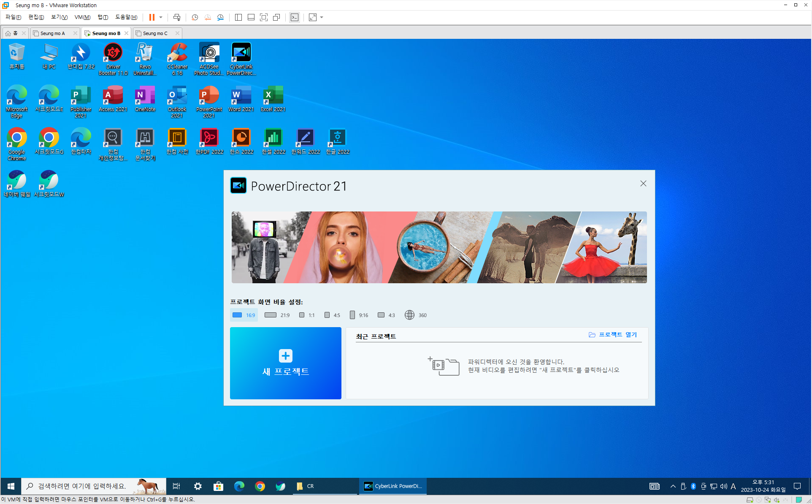Open VMware snapshot manager toolbar icon
The height and width of the screenshot is (504, 812).
220,17
